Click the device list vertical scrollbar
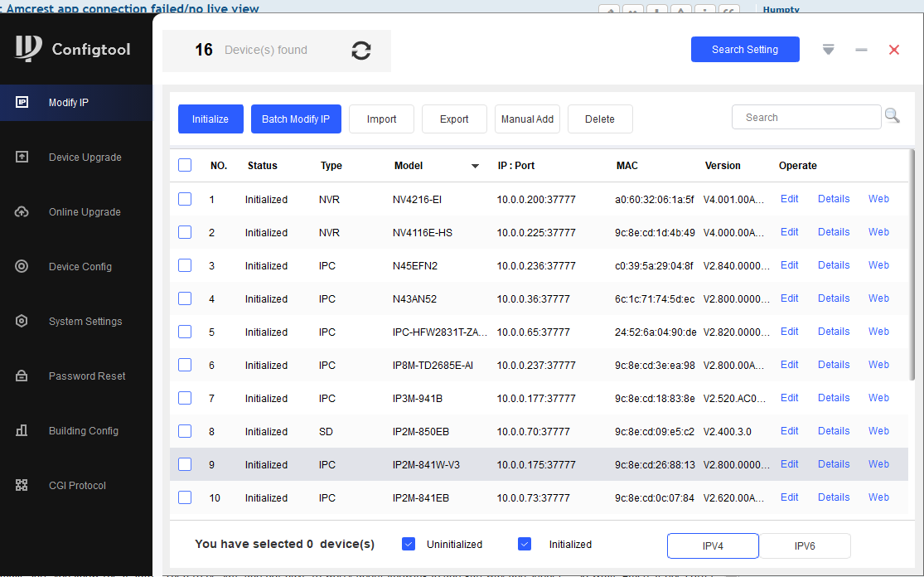This screenshot has width=924, height=577. point(912,265)
